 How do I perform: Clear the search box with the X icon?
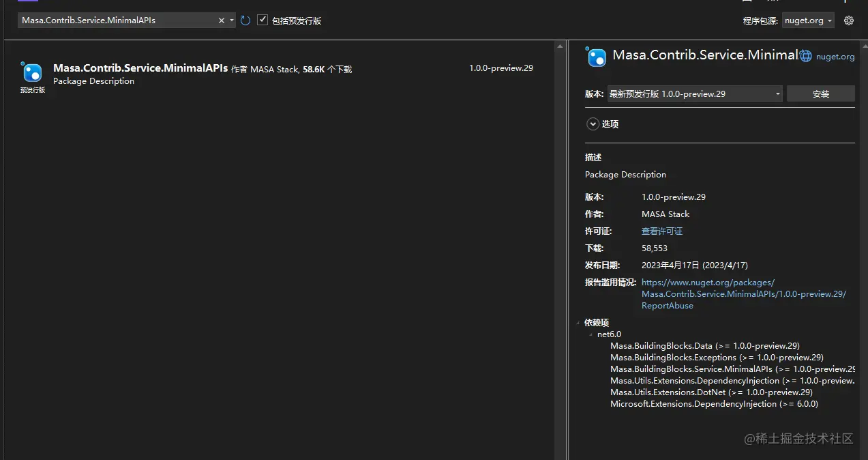(x=221, y=20)
